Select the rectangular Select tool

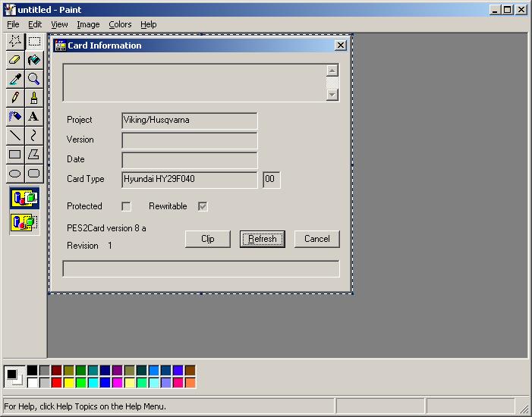[x=34, y=42]
